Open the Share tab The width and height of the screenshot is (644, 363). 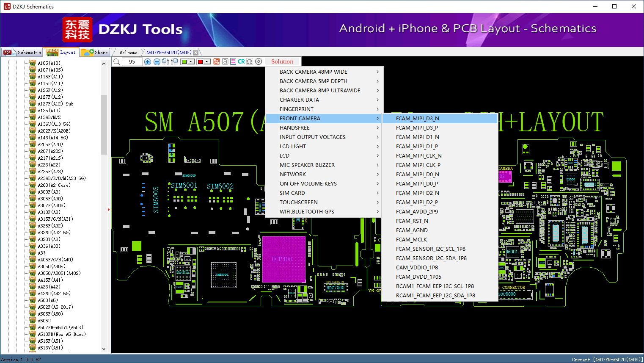pos(95,53)
